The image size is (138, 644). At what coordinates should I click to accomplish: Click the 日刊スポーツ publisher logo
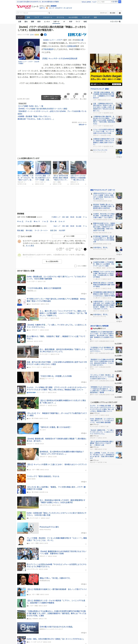pos(77,35)
